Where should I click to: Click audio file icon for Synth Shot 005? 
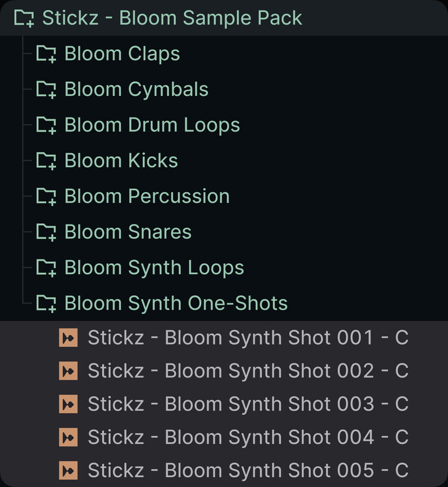(68, 470)
